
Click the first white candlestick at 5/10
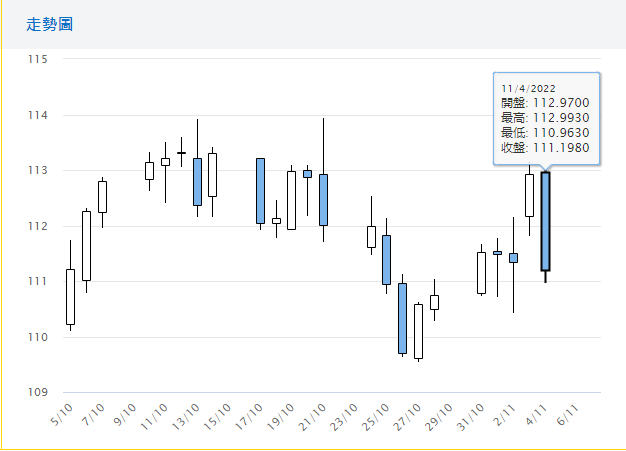[x=70, y=296]
